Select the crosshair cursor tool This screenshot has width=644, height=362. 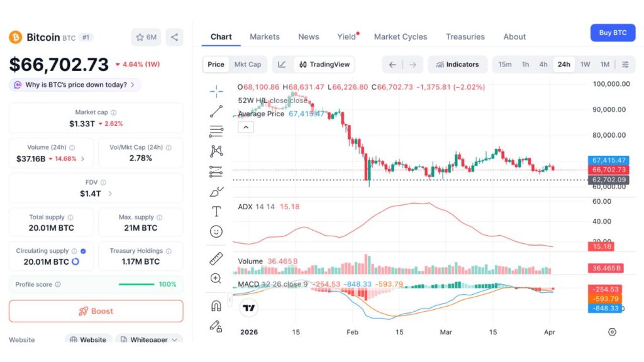[x=216, y=90]
